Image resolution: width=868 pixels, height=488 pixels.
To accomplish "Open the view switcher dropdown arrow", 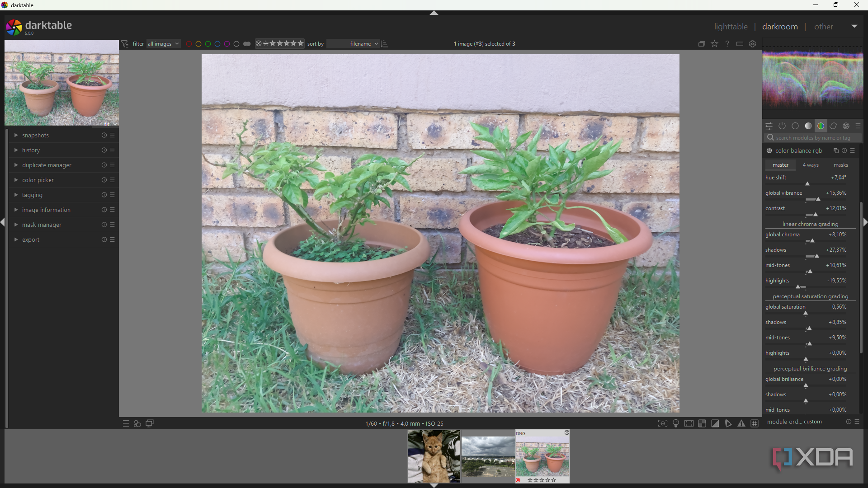I will click(854, 26).
